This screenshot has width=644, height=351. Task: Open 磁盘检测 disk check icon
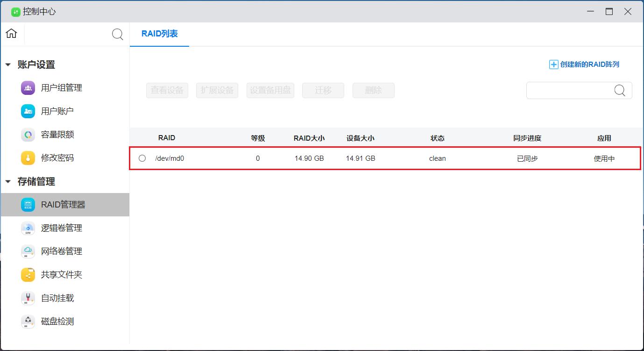(28, 322)
